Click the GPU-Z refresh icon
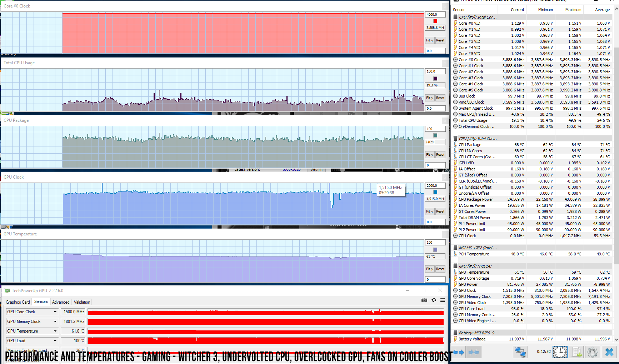This screenshot has width=619, height=364. [434, 300]
